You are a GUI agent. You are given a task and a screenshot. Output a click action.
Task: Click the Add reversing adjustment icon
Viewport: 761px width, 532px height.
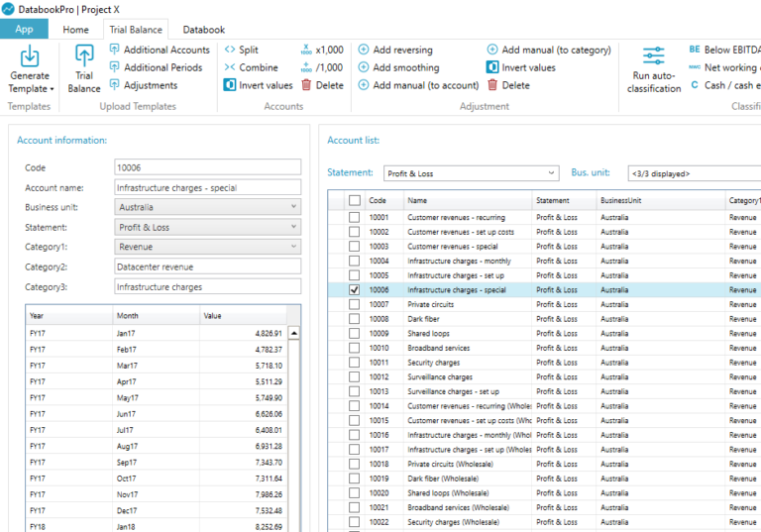364,50
